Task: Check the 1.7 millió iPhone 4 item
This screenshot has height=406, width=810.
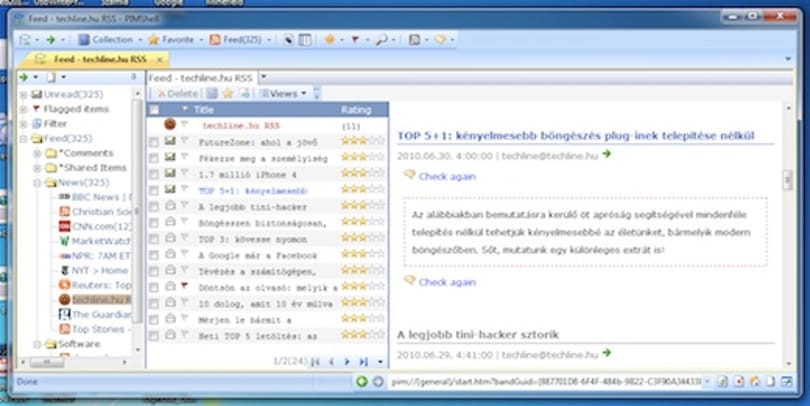Action: 153,175
